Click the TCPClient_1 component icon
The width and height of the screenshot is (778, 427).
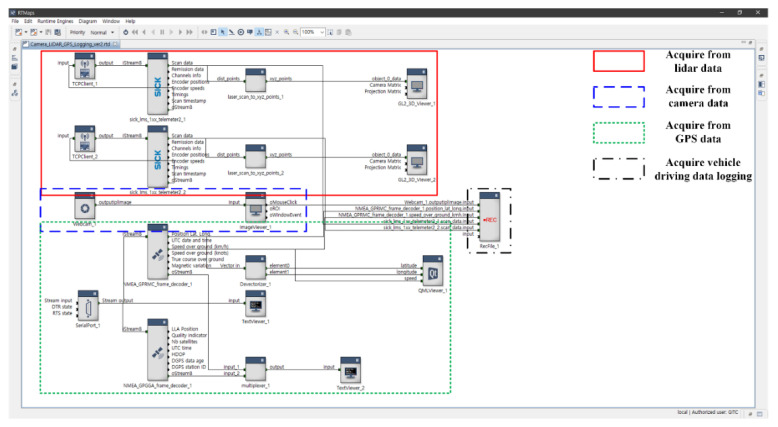click(x=85, y=70)
